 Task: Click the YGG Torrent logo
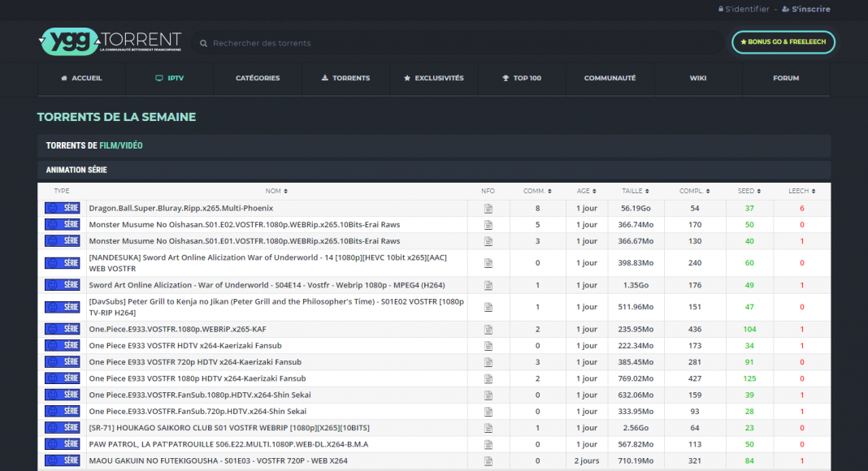tap(110, 41)
